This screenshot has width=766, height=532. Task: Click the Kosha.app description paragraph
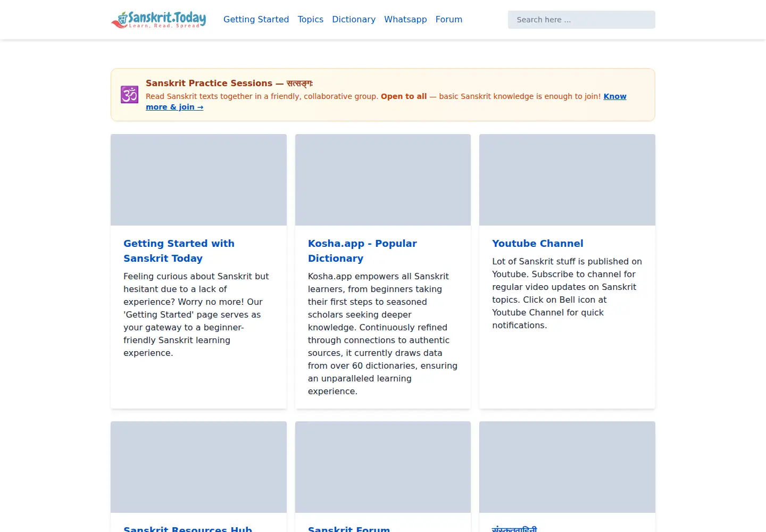point(383,334)
